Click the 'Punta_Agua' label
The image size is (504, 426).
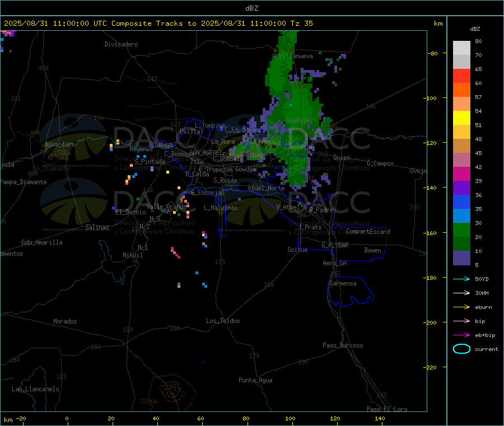[255, 381]
